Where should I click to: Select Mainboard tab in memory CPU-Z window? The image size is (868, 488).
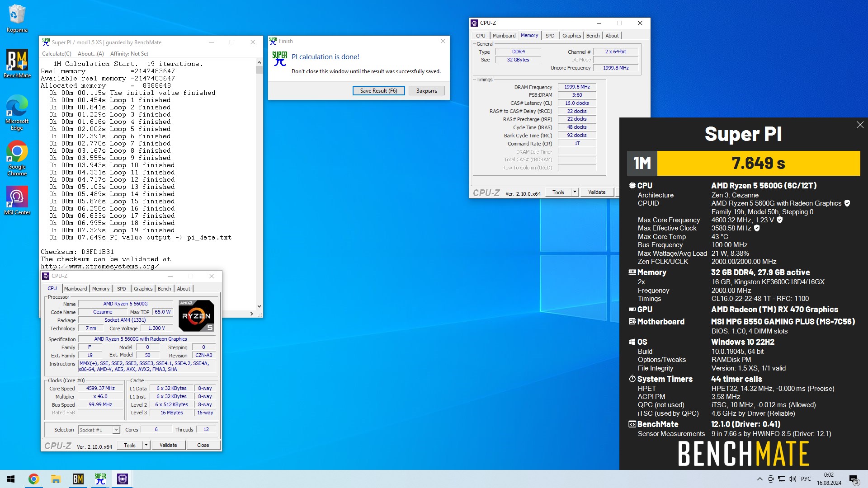pyautogui.click(x=504, y=36)
